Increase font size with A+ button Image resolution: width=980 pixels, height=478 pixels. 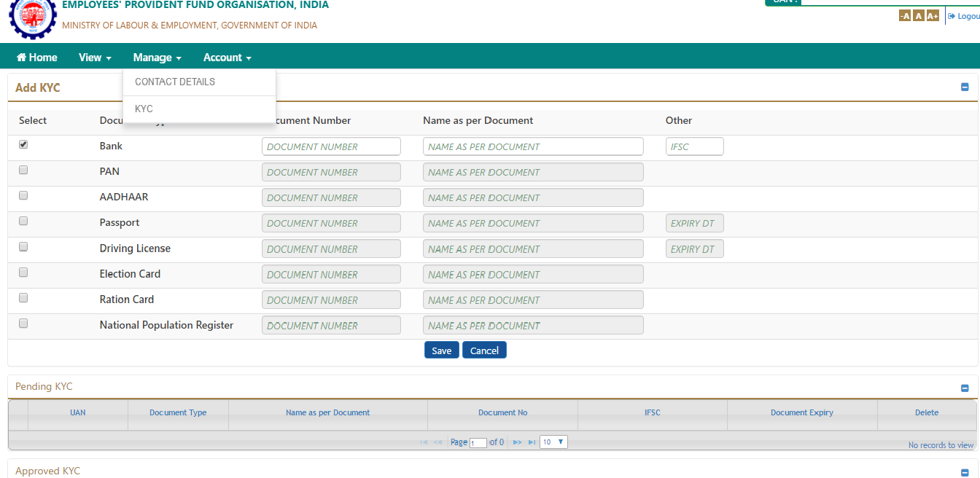[933, 16]
